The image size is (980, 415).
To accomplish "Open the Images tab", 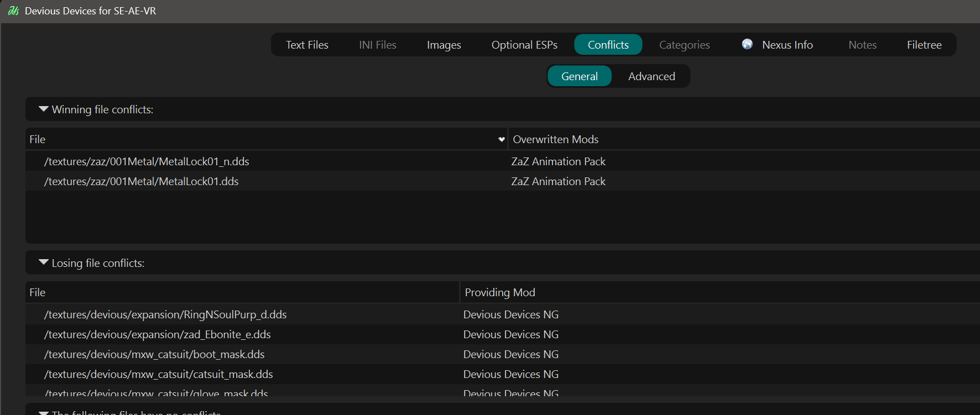I will pyautogui.click(x=444, y=45).
